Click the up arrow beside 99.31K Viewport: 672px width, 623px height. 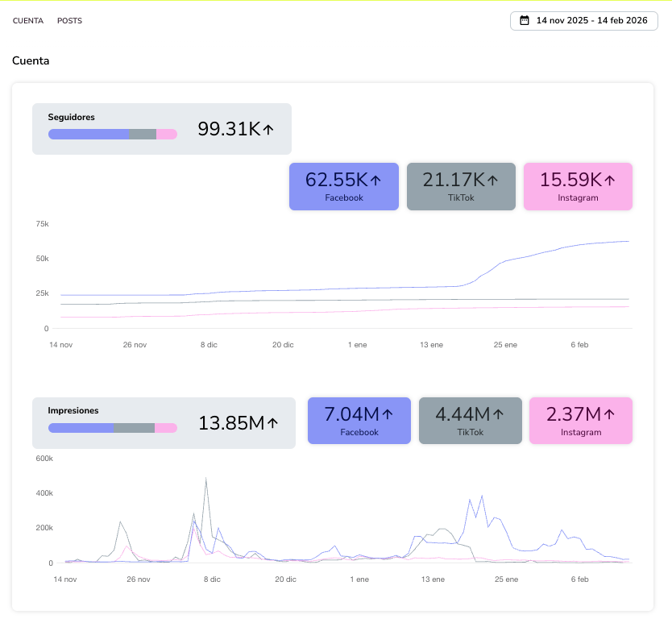click(268, 129)
